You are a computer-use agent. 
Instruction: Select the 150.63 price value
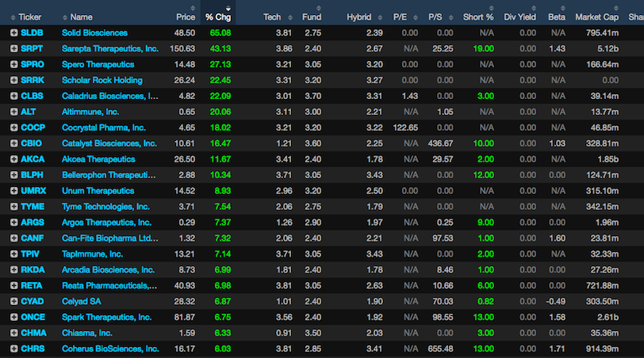(182, 49)
